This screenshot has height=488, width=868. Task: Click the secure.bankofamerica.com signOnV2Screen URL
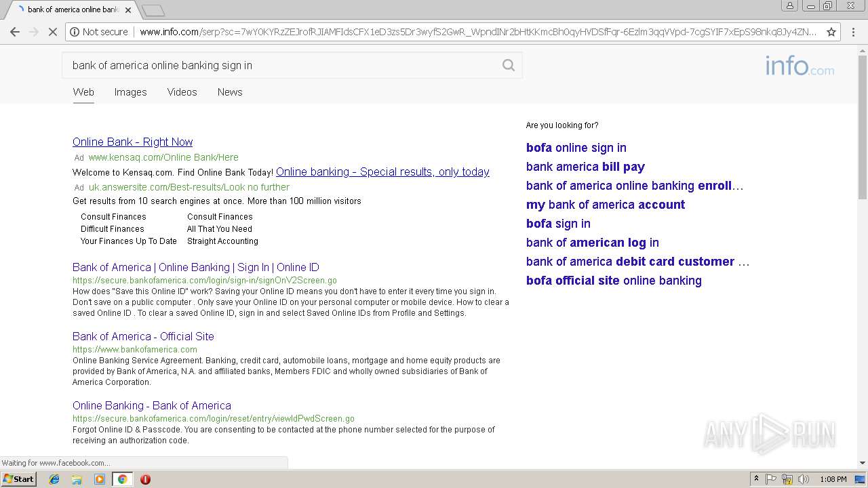(x=205, y=280)
